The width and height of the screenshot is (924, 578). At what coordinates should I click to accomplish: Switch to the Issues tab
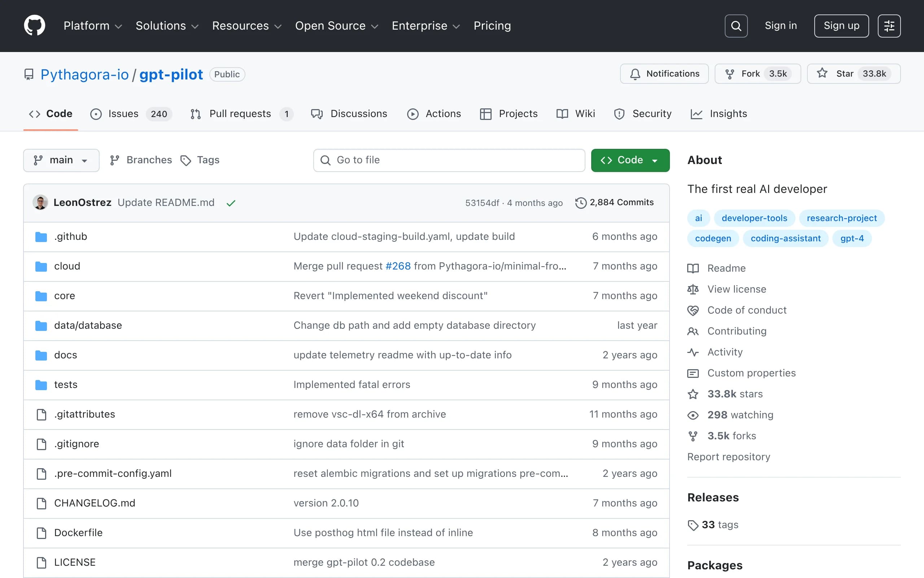pyautogui.click(x=131, y=114)
